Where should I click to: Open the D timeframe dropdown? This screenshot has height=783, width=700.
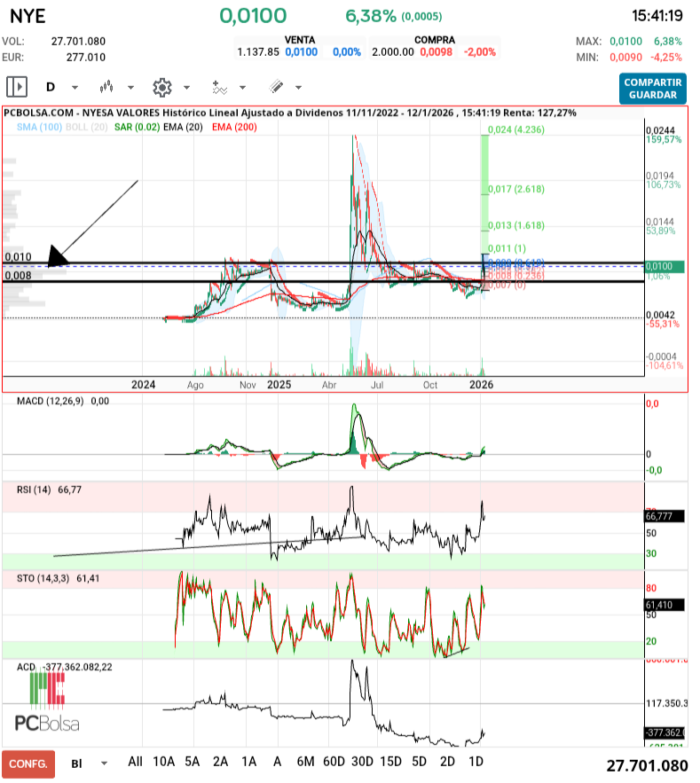click(60, 87)
